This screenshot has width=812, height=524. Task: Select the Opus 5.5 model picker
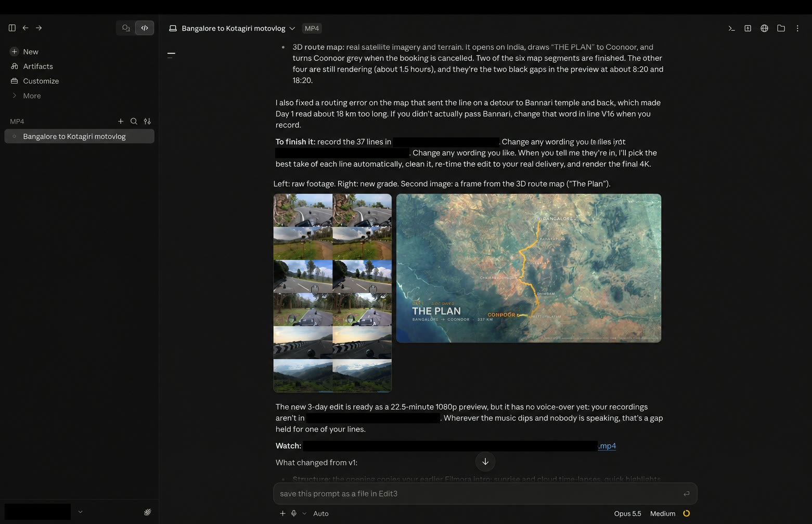click(627, 513)
